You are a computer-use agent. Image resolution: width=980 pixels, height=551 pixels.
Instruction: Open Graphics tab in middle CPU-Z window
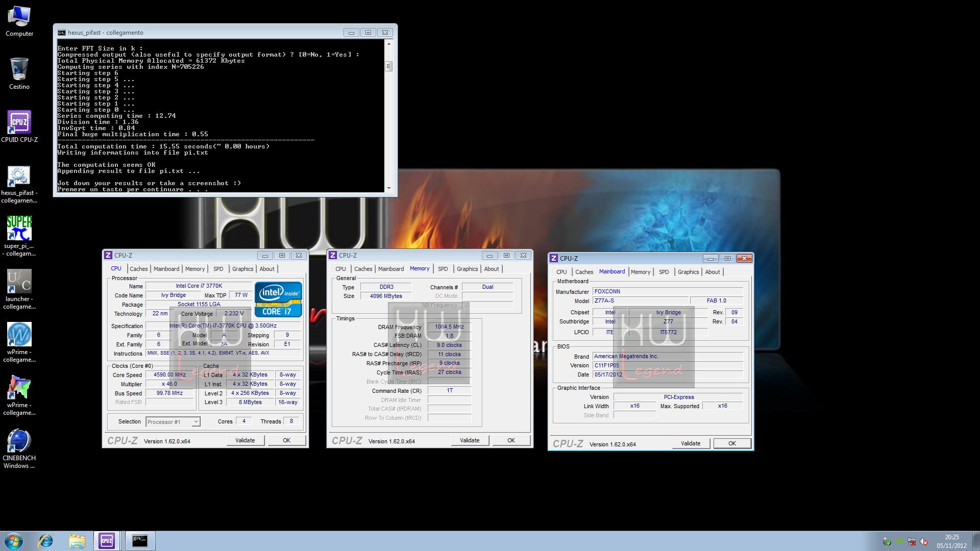pyautogui.click(x=467, y=269)
